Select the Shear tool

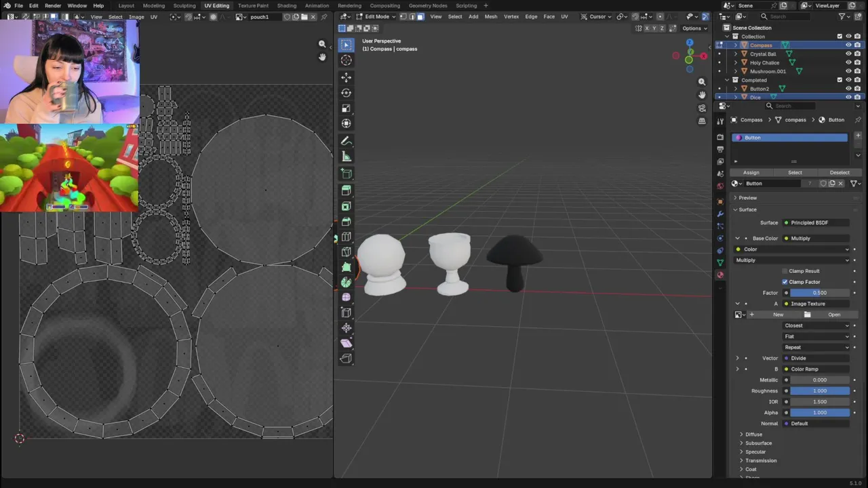pos(346,343)
